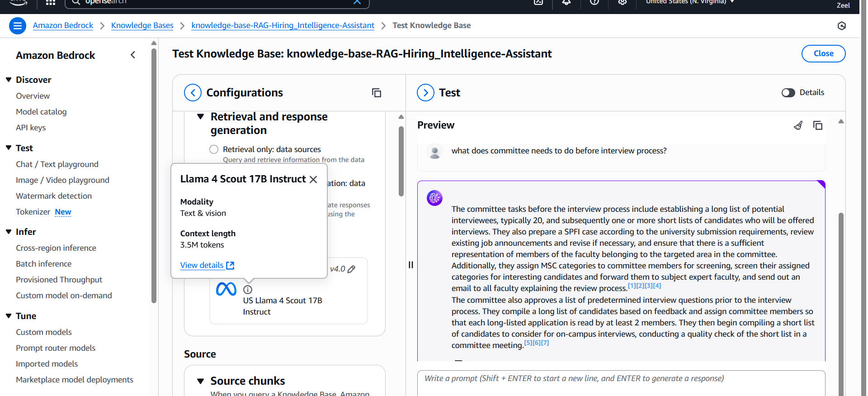Screen dimensions: 868x396
Task: Collapse the Discover navigation group
Action: click(x=9, y=80)
